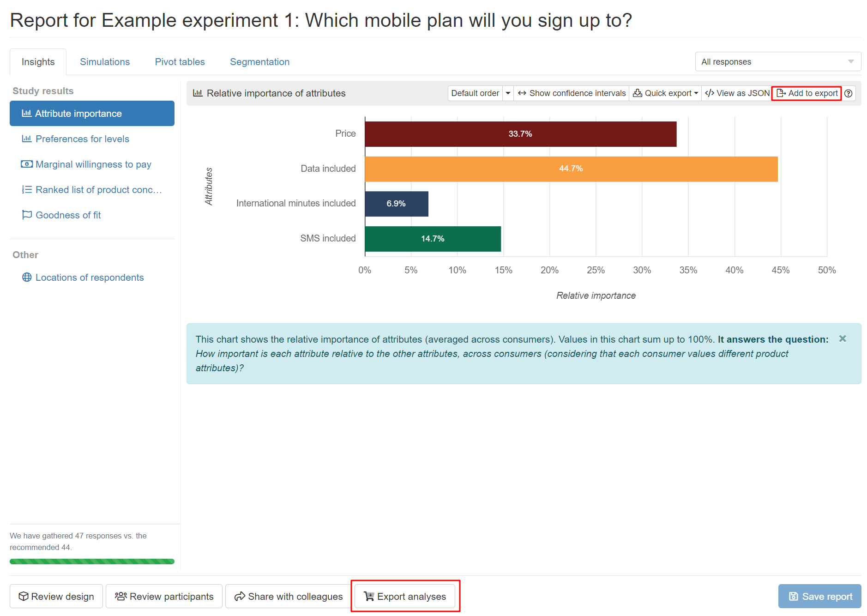Screen dimensions: 867x616
Task: Click the View as JSON code icon
Action: click(710, 93)
